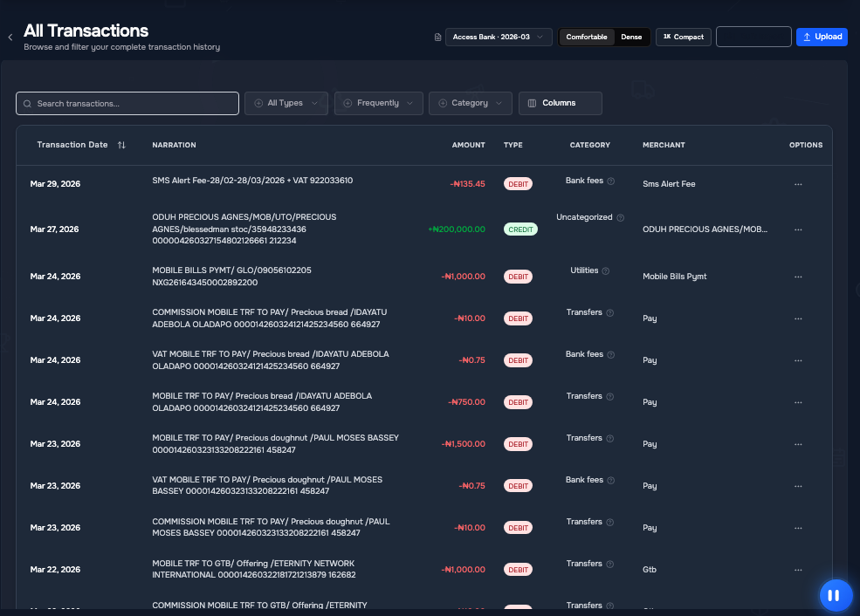Open the Category filter dropdown
860x616 pixels.
click(470, 103)
